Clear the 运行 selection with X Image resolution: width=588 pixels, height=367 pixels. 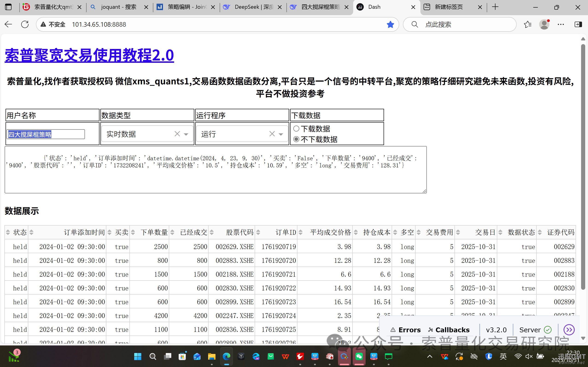point(272,134)
